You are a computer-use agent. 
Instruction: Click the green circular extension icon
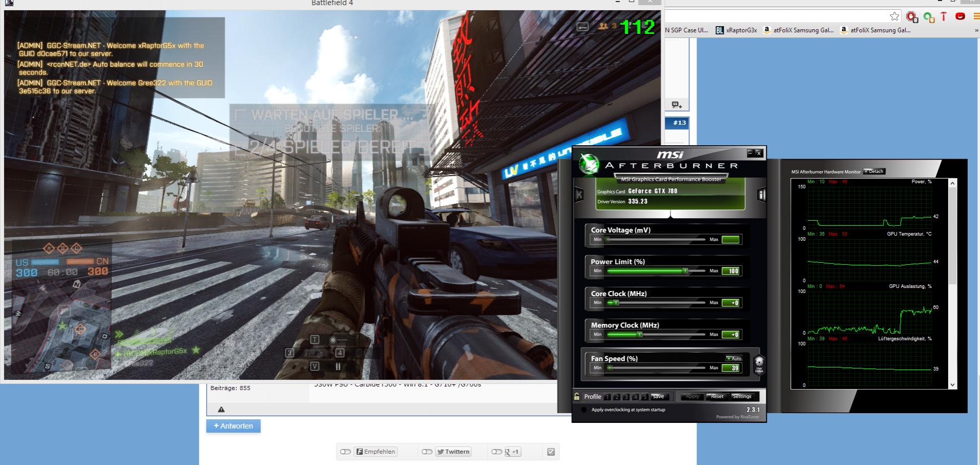click(x=929, y=17)
